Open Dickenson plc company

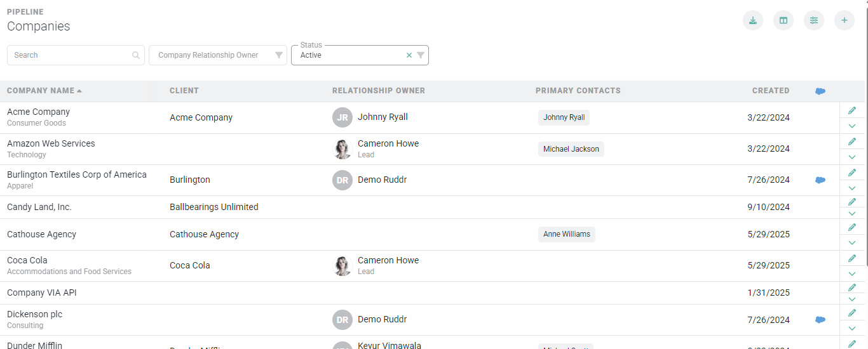[x=34, y=314]
